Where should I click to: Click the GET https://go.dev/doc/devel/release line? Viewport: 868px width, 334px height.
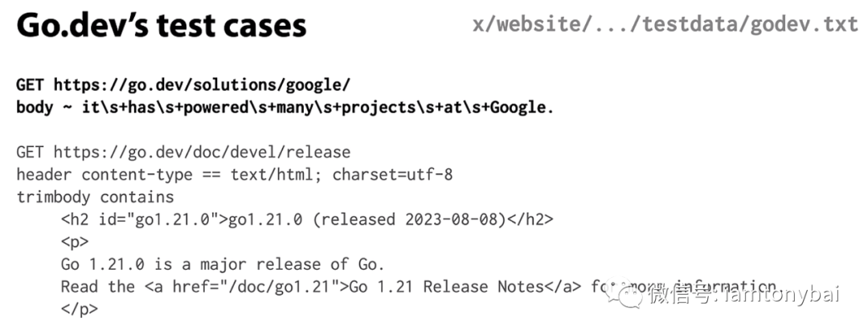pos(183,152)
